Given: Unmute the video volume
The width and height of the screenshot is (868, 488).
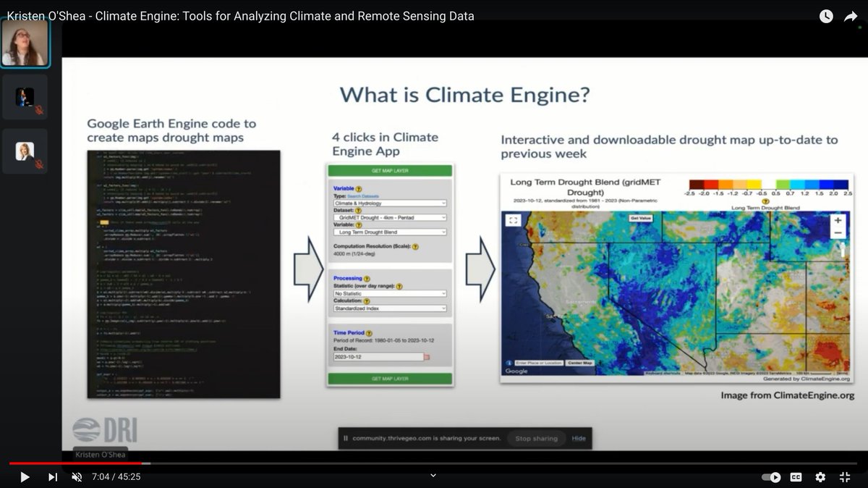Looking at the screenshot, I should 77,477.
